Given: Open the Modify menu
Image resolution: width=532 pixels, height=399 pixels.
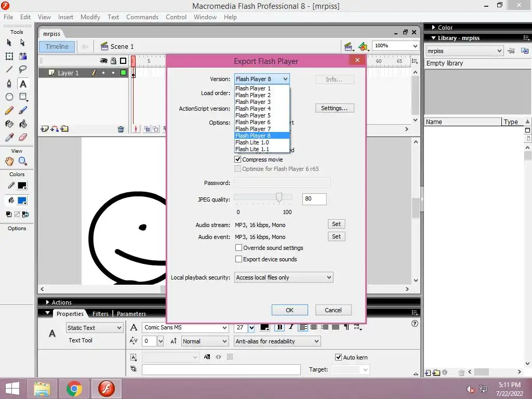Looking at the screenshot, I should pyautogui.click(x=90, y=17).
